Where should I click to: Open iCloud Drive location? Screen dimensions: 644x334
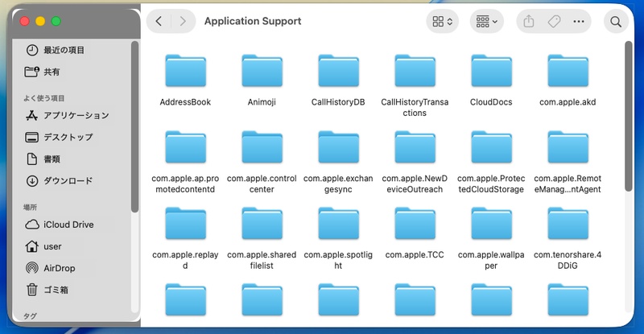point(68,225)
